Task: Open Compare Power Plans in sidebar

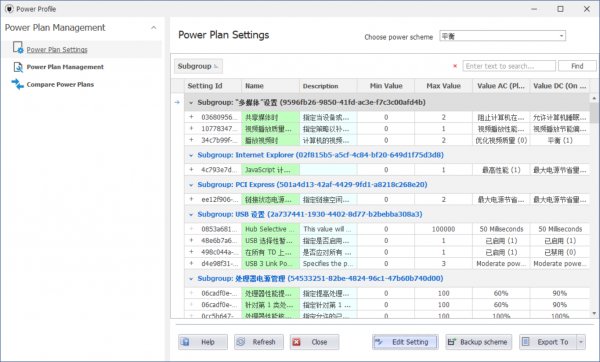Action: click(60, 84)
